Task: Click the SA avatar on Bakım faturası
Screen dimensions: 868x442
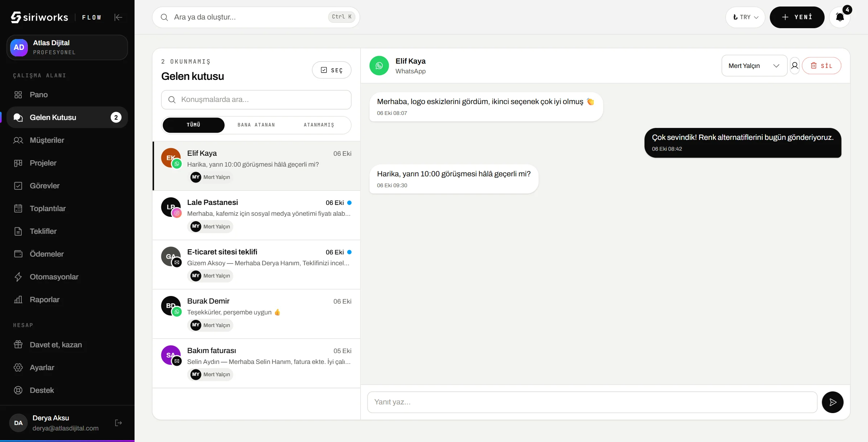Action: pos(171,355)
